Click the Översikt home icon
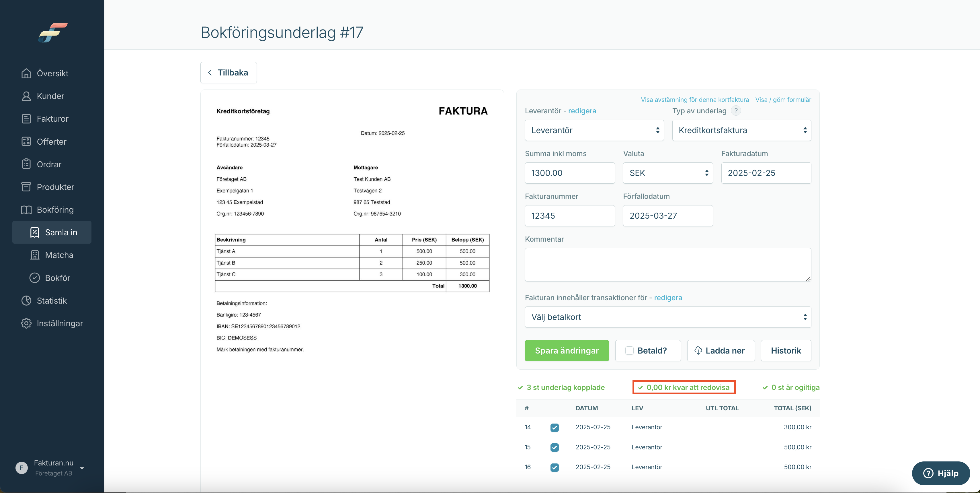Image resolution: width=980 pixels, height=493 pixels. pyautogui.click(x=26, y=73)
